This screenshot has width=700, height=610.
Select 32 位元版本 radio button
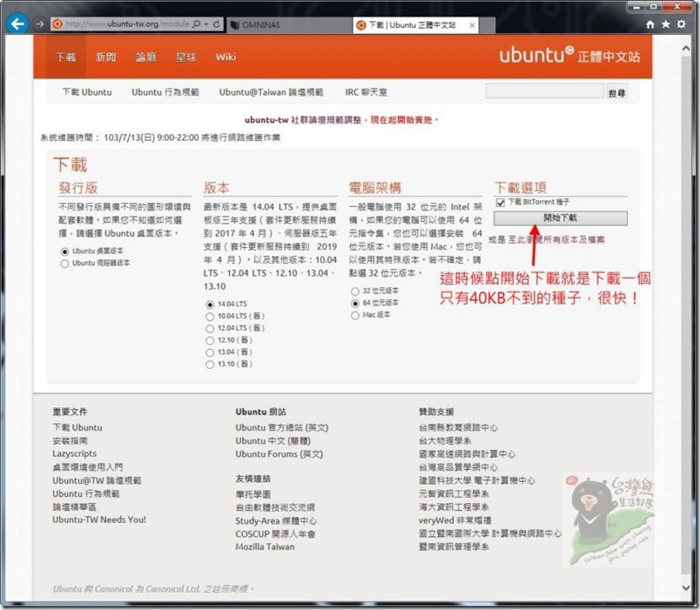pos(355,292)
